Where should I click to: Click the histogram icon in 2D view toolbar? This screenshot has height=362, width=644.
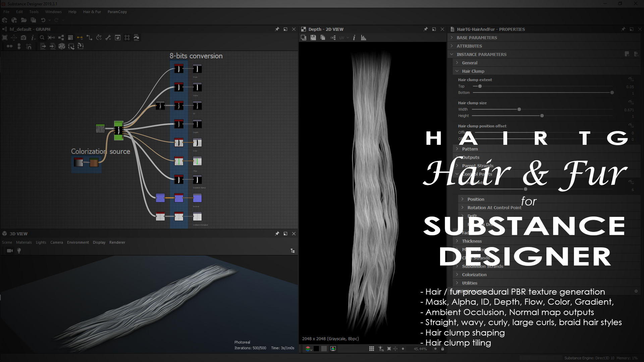(x=364, y=38)
